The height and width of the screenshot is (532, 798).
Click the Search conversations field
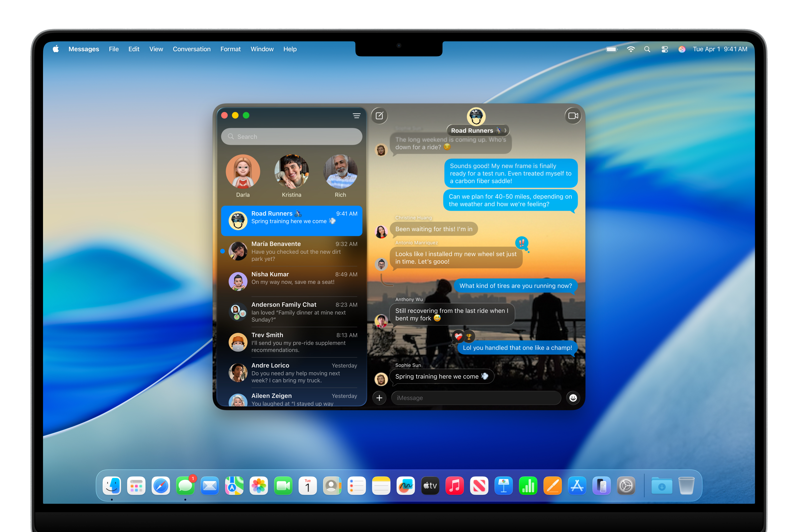pyautogui.click(x=291, y=136)
